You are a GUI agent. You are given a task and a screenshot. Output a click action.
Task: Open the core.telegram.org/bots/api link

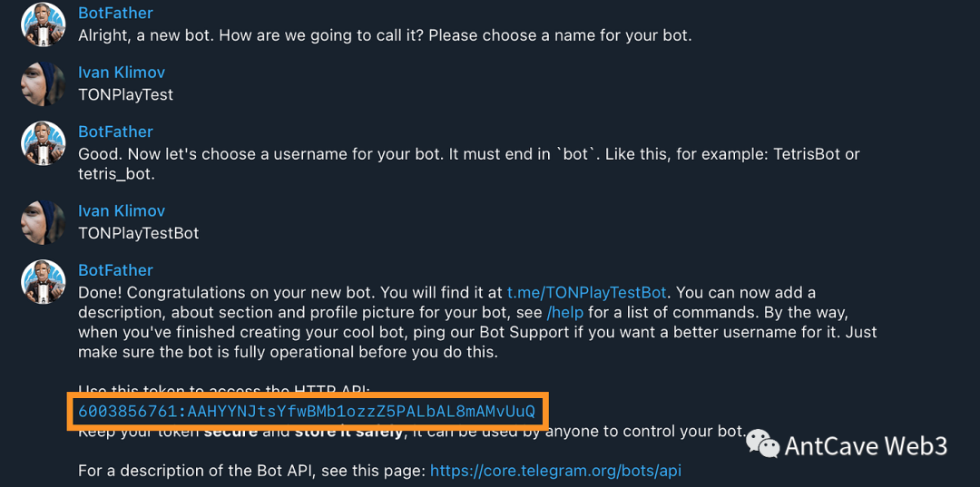tap(555, 471)
